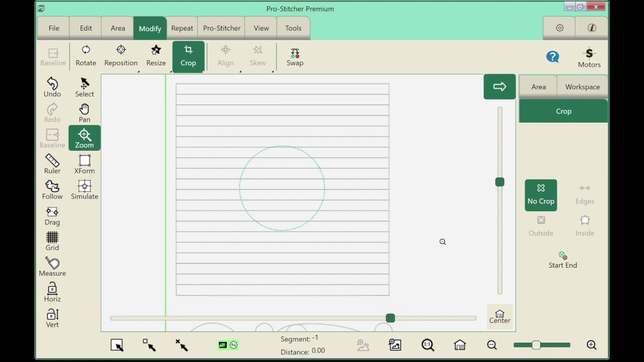This screenshot has width=644, height=362.
Task: Open settings gear in top bar
Action: click(559, 28)
